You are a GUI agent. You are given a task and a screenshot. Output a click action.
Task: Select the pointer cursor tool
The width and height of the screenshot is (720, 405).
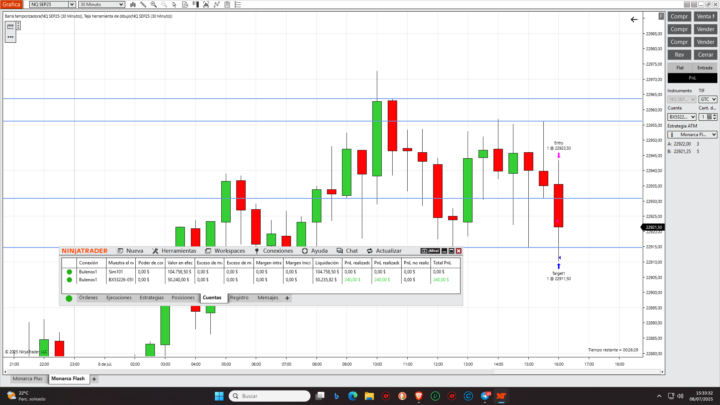pos(174,5)
